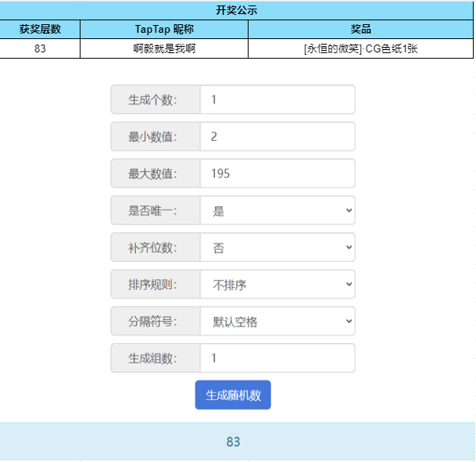The width and height of the screenshot is (476, 462).
Task: Click the winner nickname 啊毅就是我啊
Action: tap(164, 48)
